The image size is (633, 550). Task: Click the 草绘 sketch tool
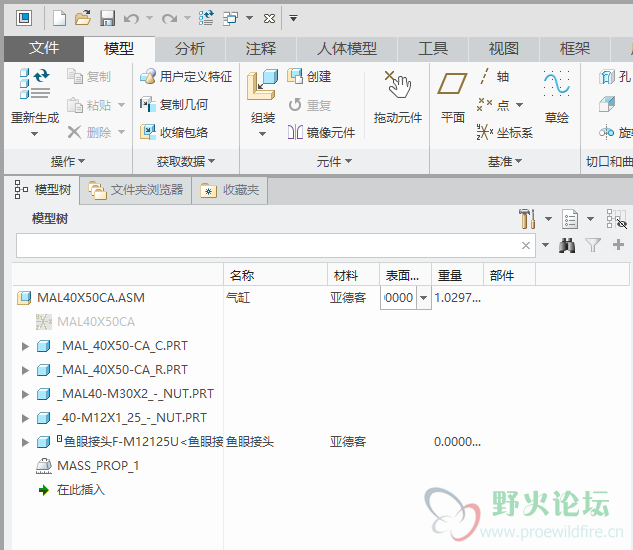pos(557,97)
